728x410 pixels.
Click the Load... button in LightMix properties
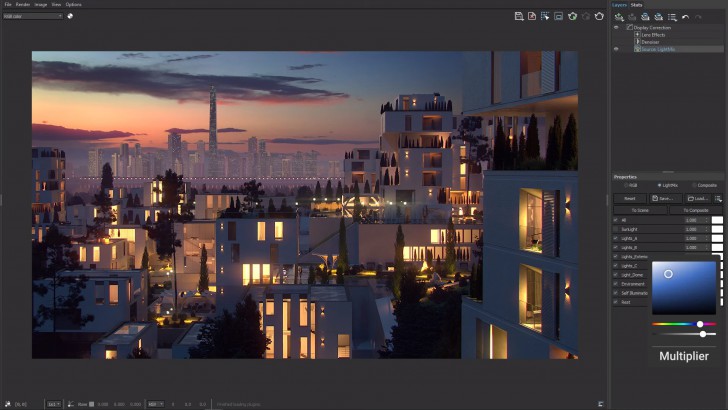coord(699,198)
